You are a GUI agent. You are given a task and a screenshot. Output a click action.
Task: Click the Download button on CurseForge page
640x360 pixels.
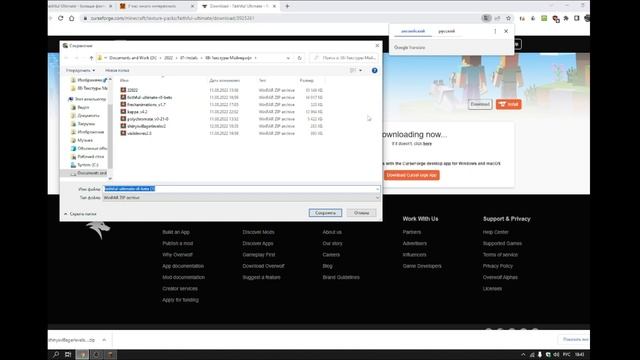click(480, 104)
